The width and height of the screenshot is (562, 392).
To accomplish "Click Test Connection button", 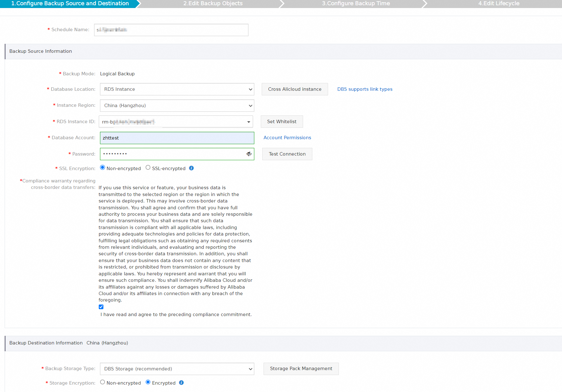I will click(x=287, y=154).
